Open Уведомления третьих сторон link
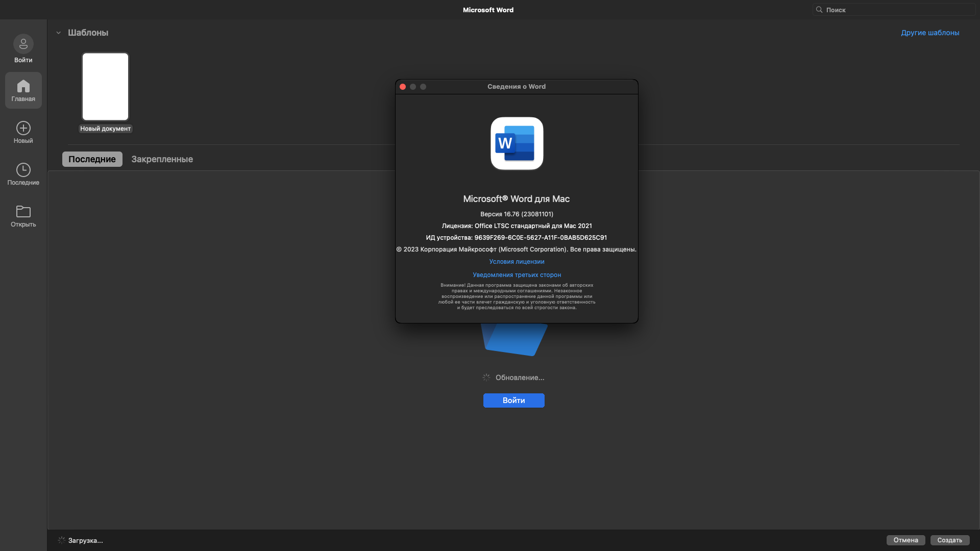Screen dimensions: 980x551 pyautogui.click(x=517, y=275)
